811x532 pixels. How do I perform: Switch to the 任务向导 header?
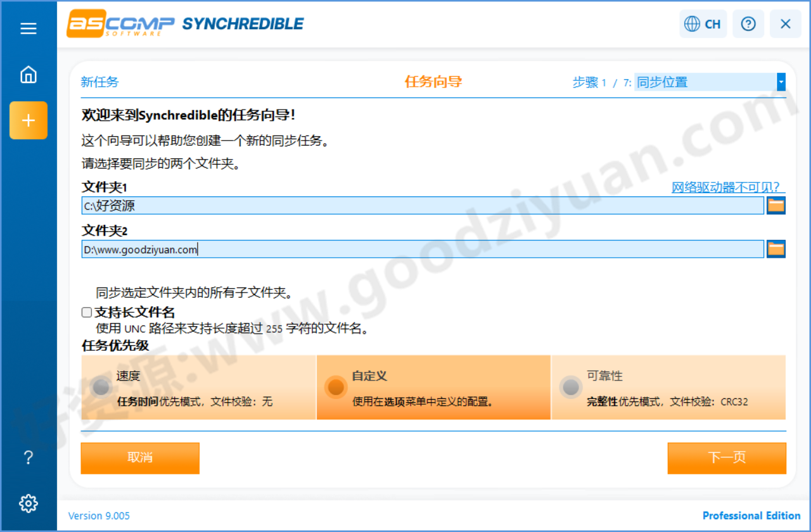point(433,82)
